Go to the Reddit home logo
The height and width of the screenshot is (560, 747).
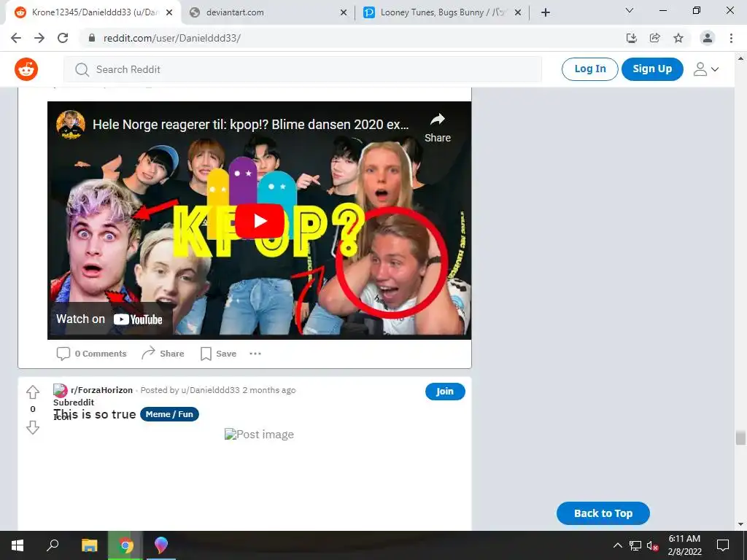pyautogui.click(x=26, y=69)
